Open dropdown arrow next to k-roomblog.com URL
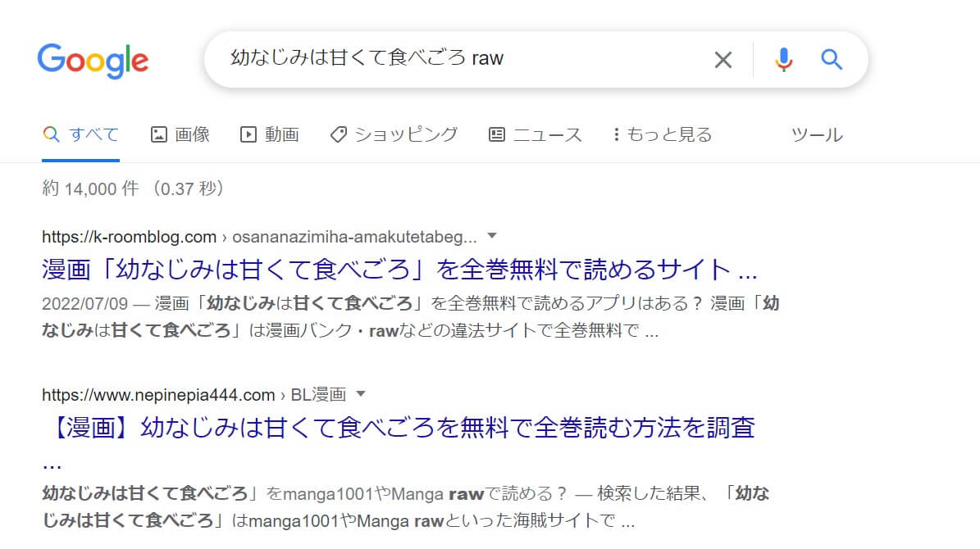Image resolution: width=980 pixels, height=549 pixels. [492, 236]
